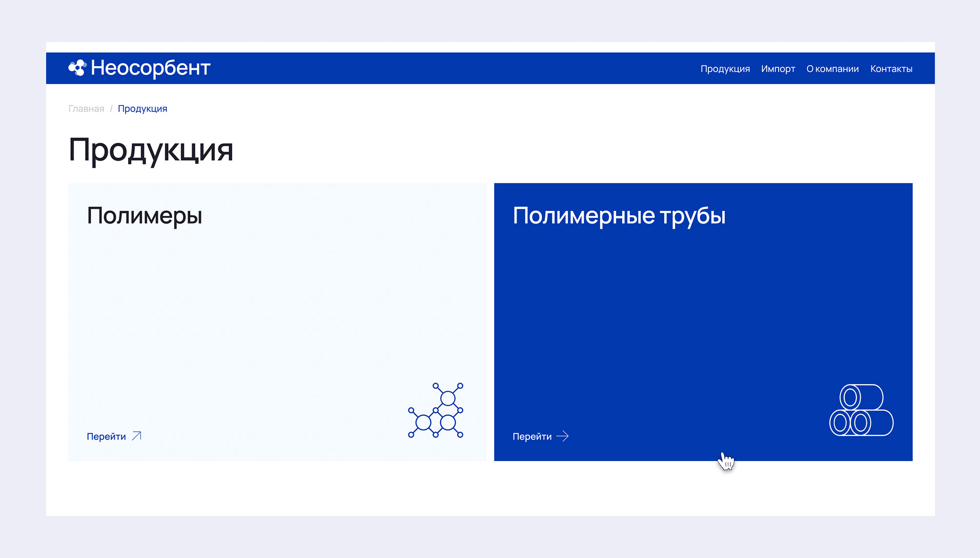The width and height of the screenshot is (980, 558).
Task: Click the Продукция breadcrumb item
Action: point(142,109)
